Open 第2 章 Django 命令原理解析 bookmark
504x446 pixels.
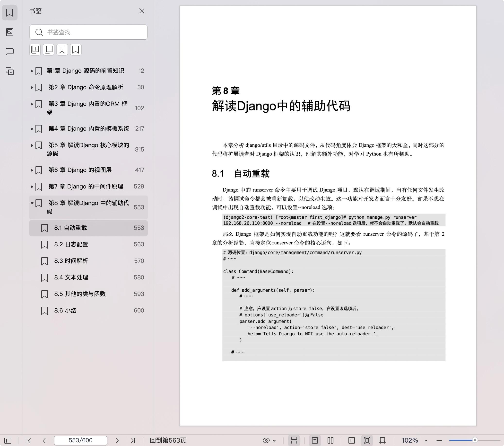point(88,87)
